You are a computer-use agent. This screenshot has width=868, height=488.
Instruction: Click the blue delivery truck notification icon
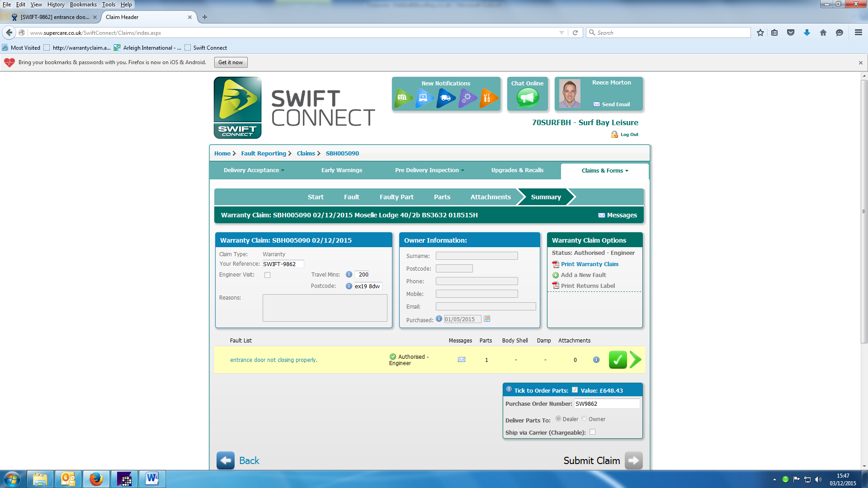pyautogui.click(x=445, y=98)
